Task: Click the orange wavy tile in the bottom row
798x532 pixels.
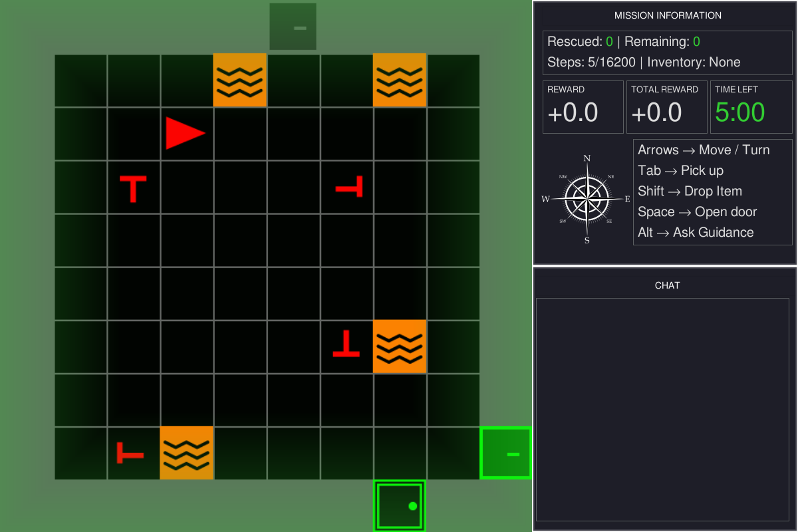Action: click(x=187, y=453)
